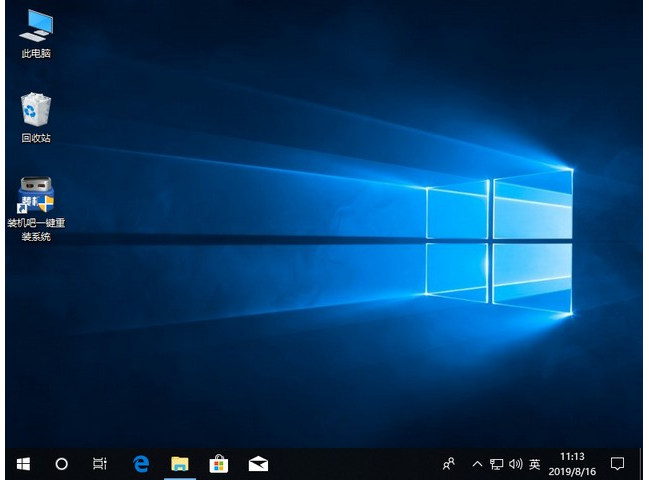Expand the hidden tray icons chevron

[x=477, y=464]
